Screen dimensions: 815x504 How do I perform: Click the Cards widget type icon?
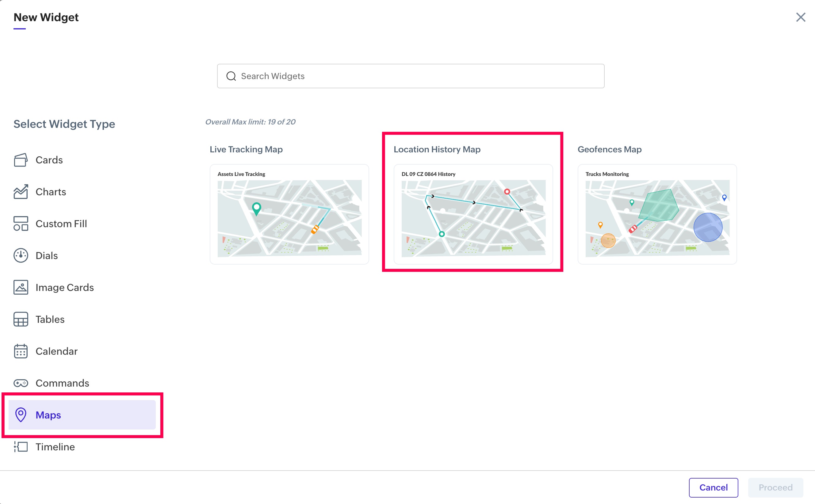(21, 160)
